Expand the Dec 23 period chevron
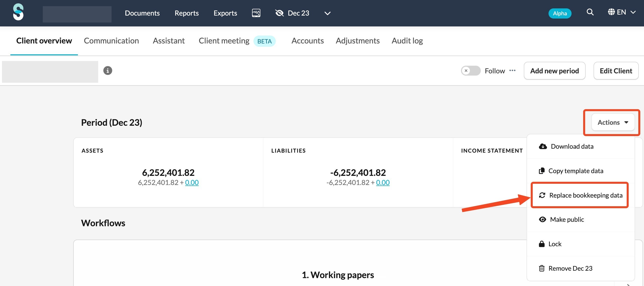Screen dimensions: 644x286 point(327,13)
